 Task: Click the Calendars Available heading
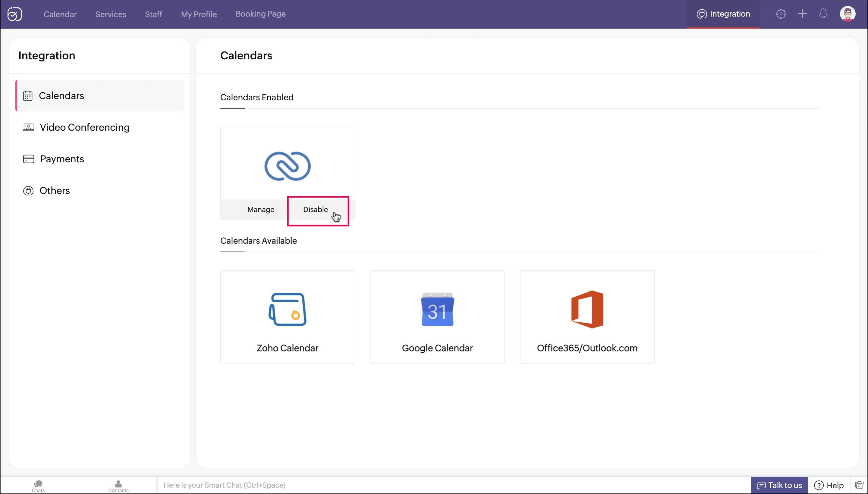pyautogui.click(x=259, y=241)
